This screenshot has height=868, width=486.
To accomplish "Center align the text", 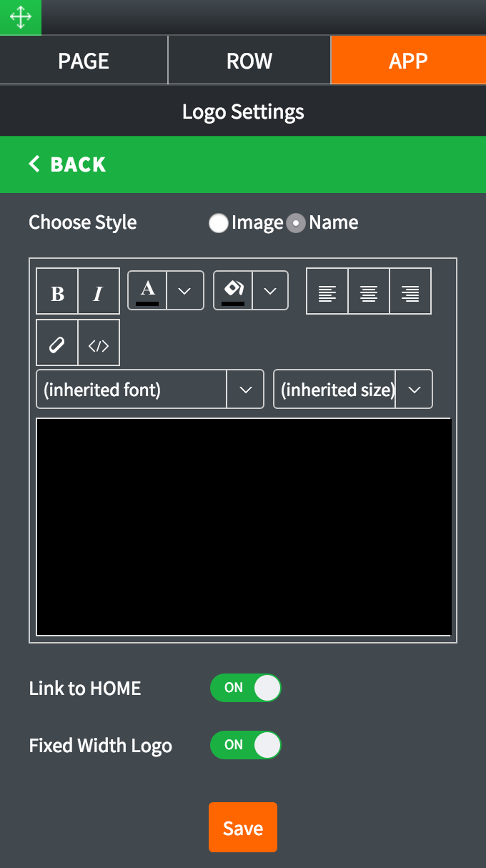I will tap(369, 292).
